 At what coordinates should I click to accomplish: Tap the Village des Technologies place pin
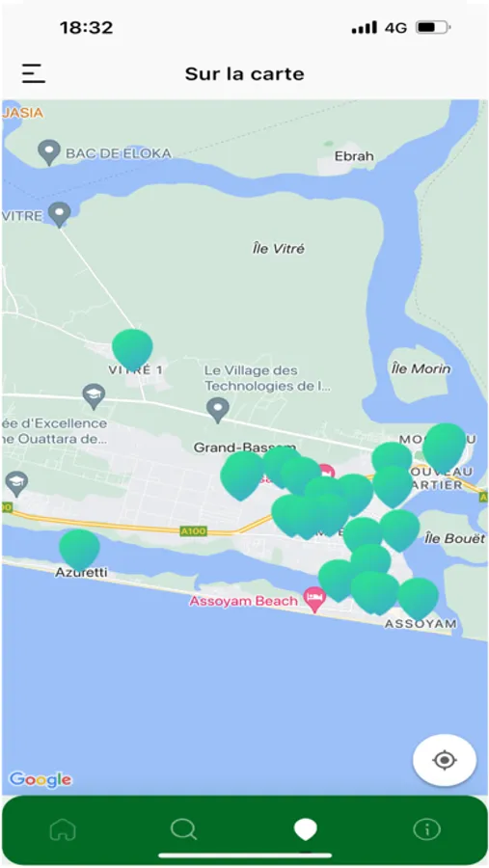click(218, 410)
